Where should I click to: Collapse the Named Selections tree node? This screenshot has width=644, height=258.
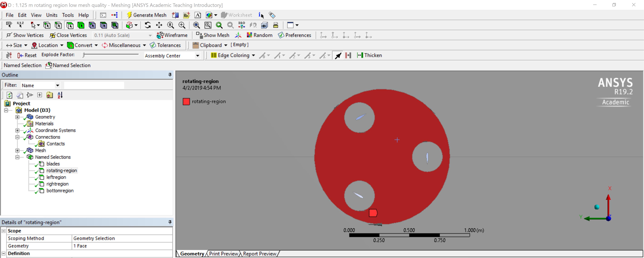pos(17,157)
